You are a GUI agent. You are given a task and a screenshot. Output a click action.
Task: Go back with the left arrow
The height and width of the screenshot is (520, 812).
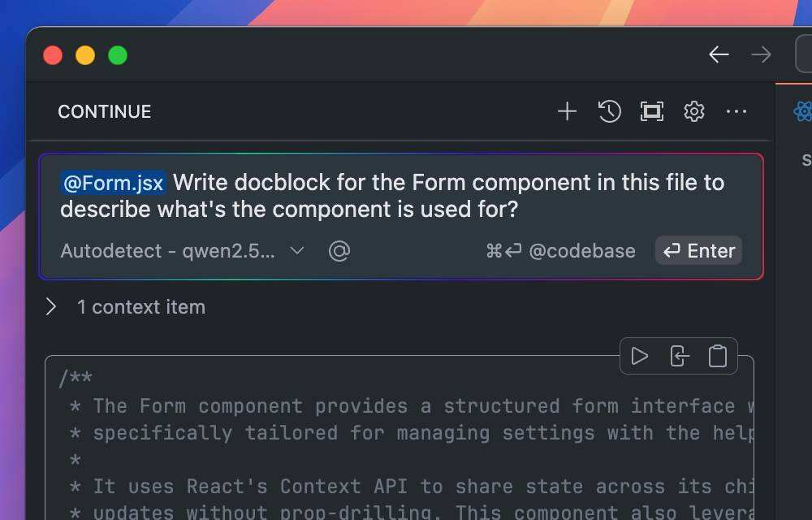pos(719,54)
